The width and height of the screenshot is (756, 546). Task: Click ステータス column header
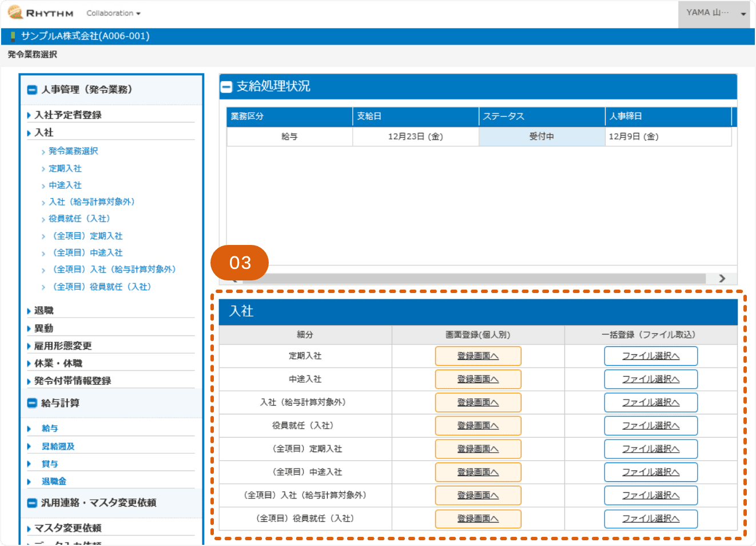coord(542,117)
